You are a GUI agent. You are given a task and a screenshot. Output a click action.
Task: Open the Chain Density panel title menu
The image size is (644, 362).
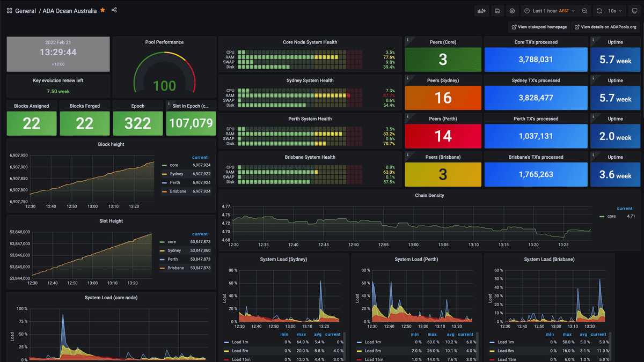click(x=429, y=195)
